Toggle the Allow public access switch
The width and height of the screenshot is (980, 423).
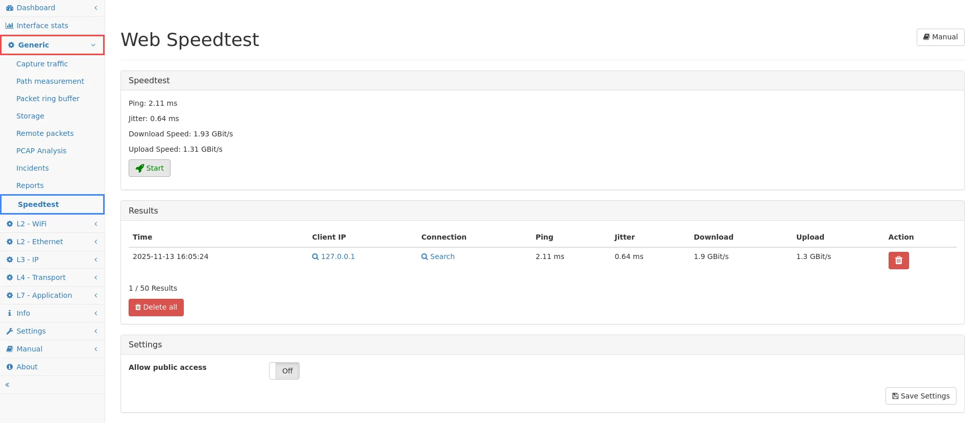(284, 371)
